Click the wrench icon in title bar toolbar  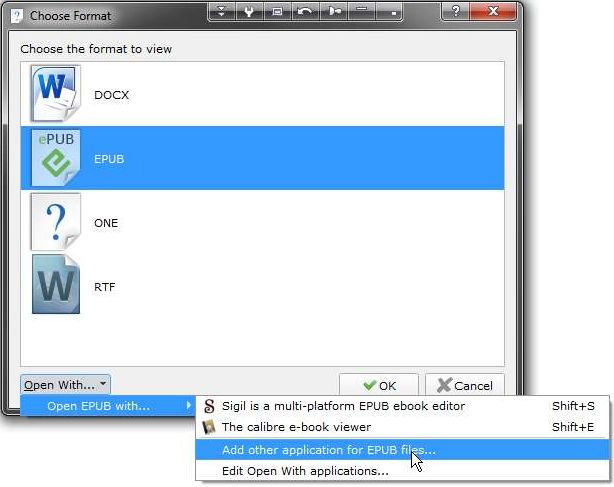[249, 12]
